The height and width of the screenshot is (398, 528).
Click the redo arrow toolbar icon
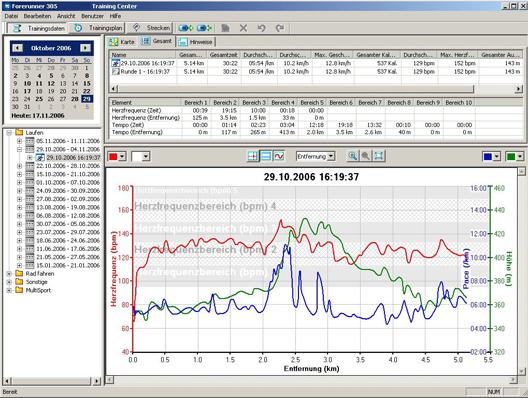[x=280, y=28]
